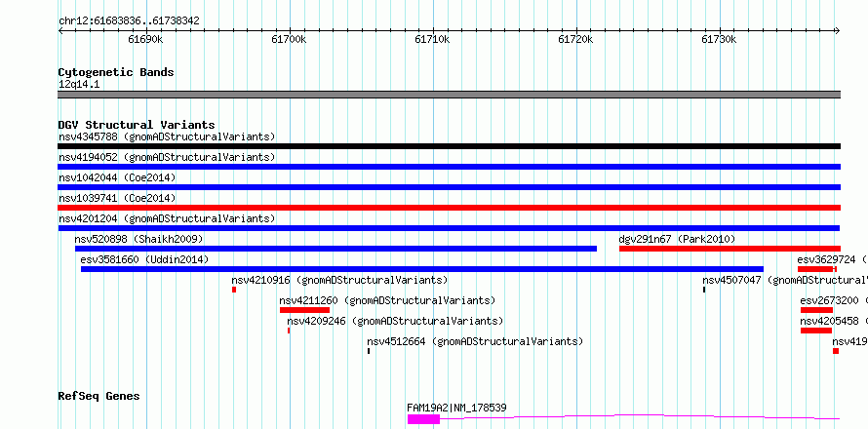This screenshot has height=429, width=868.
Task: Click the red esv3629724 variant bar
Action: pos(816,269)
